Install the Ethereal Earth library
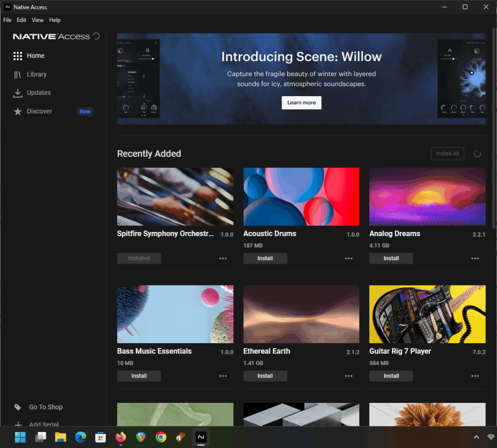The height and width of the screenshot is (448, 497). 265,376
